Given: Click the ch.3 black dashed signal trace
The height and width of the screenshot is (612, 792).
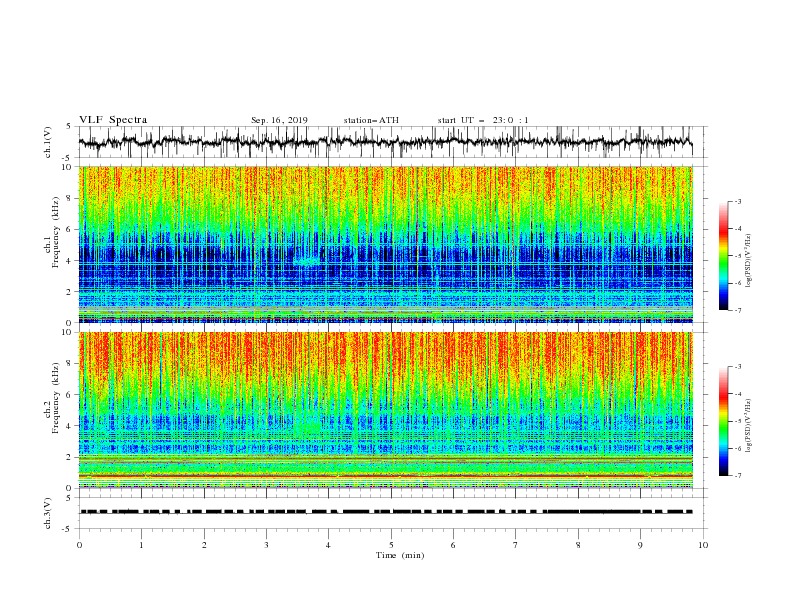Looking at the screenshot, I should point(386,512).
